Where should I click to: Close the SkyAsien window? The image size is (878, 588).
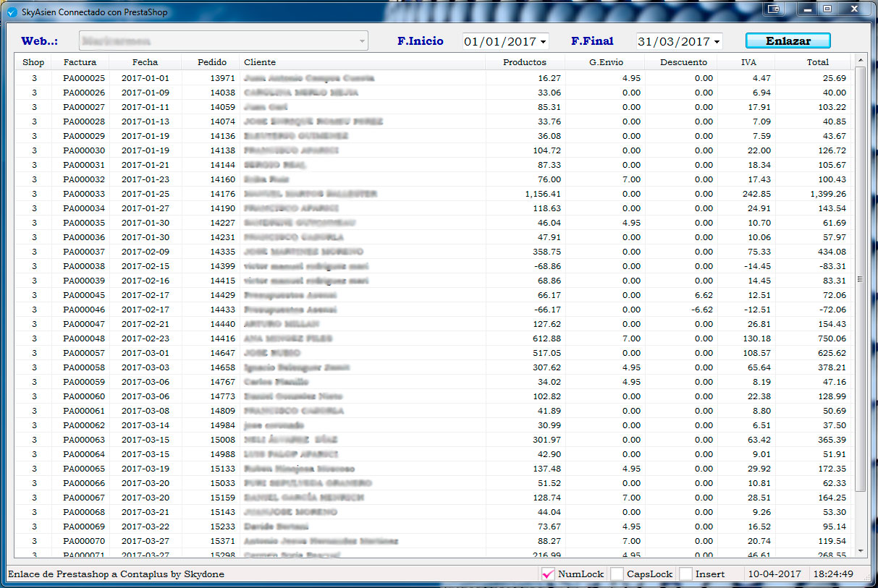click(854, 9)
